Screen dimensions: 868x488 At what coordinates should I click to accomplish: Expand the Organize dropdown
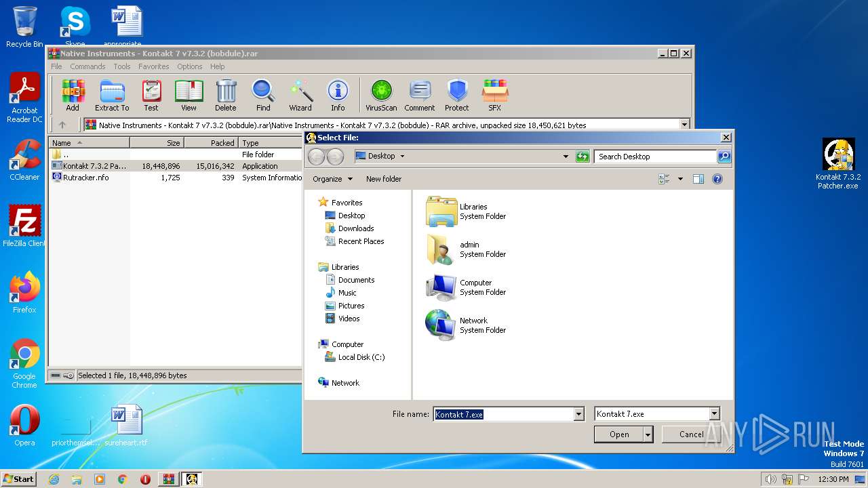(x=332, y=179)
